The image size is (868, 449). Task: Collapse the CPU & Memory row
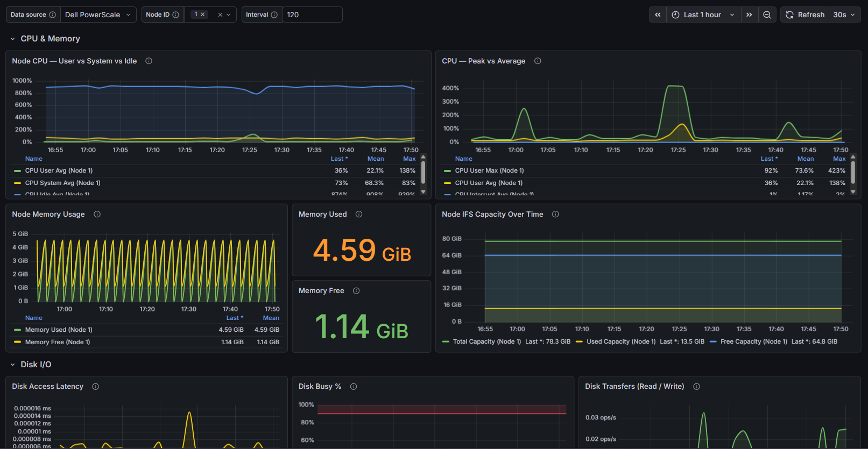pyautogui.click(x=12, y=39)
